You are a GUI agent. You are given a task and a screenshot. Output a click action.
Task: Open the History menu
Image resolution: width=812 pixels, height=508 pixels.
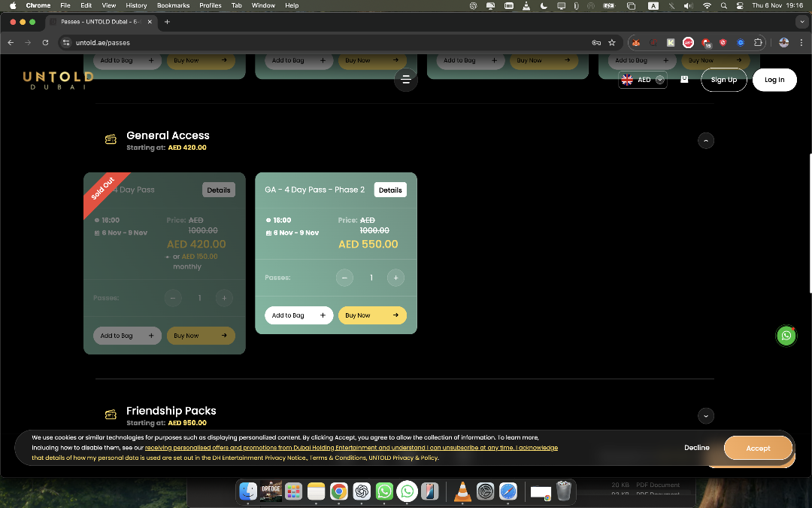click(x=136, y=5)
